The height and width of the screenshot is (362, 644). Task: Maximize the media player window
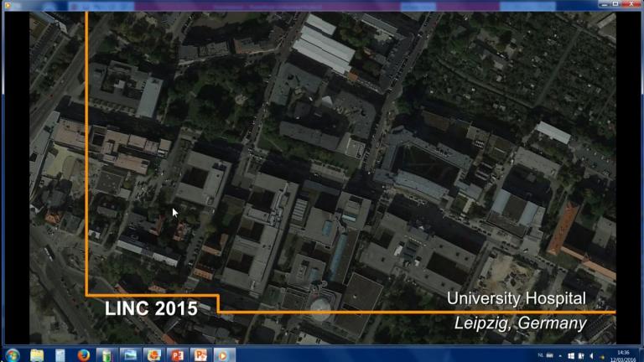pos(615,4)
